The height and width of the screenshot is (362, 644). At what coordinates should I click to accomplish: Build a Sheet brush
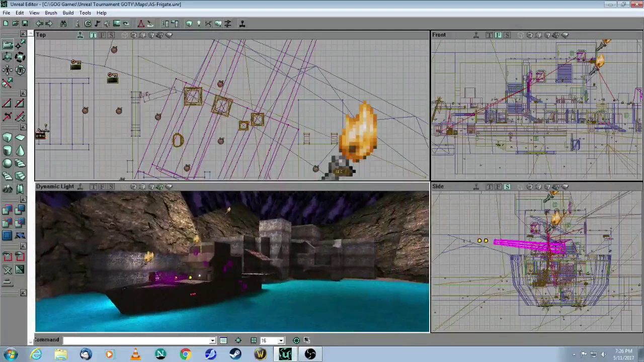point(20,137)
